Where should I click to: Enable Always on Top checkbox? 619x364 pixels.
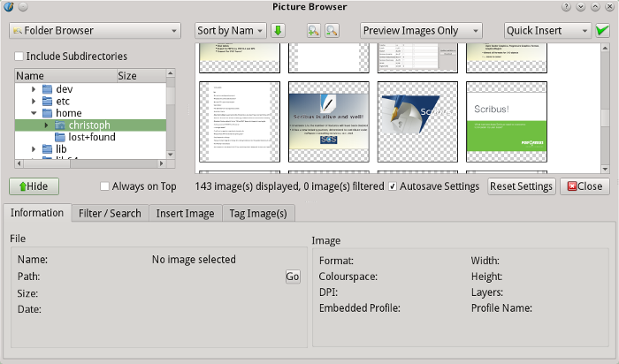[x=104, y=186]
